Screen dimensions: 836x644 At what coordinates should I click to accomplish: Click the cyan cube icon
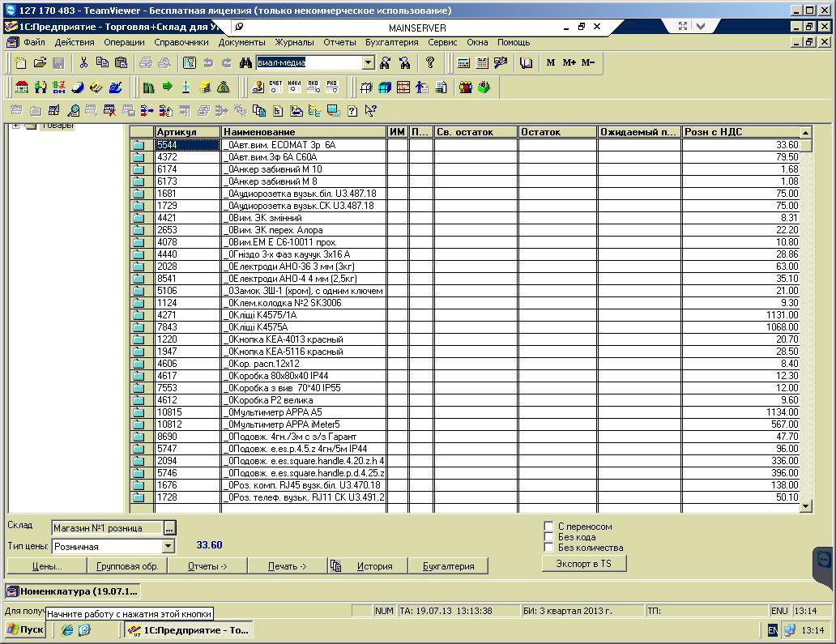(x=385, y=87)
